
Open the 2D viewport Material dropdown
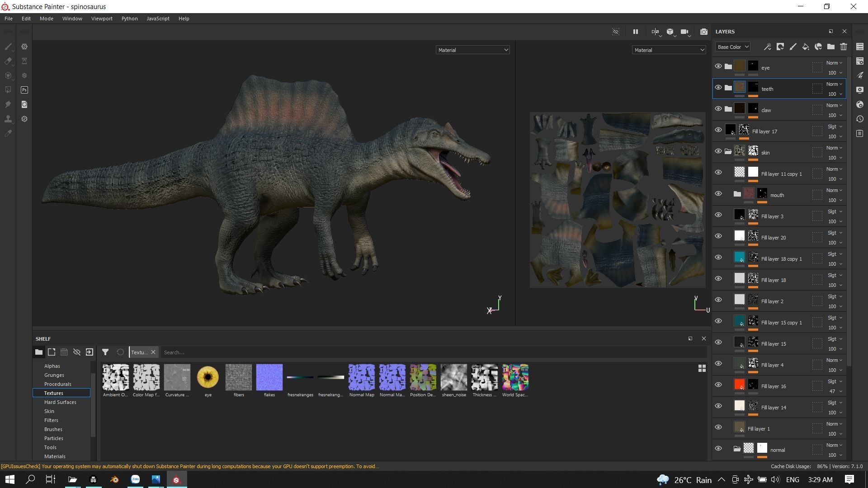(669, 50)
